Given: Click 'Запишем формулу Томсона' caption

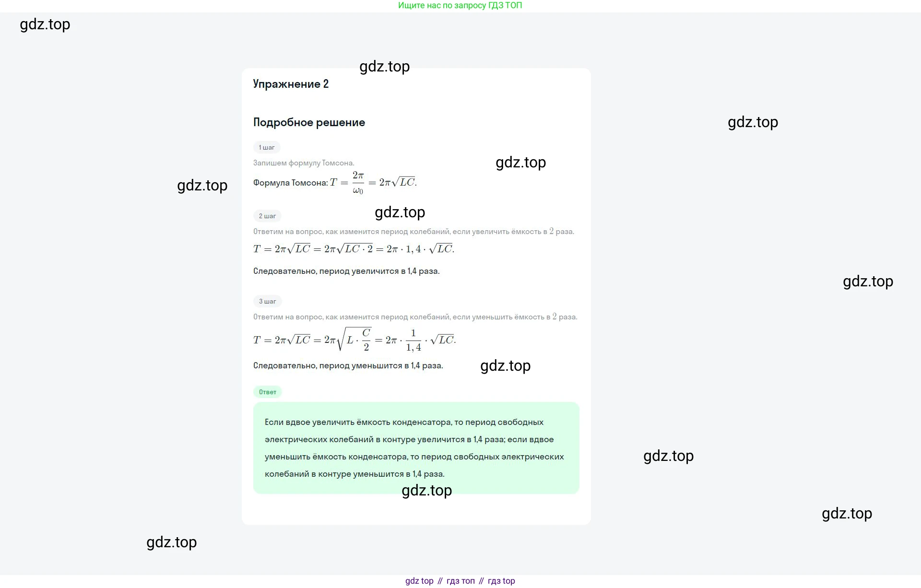Looking at the screenshot, I should [x=304, y=163].
